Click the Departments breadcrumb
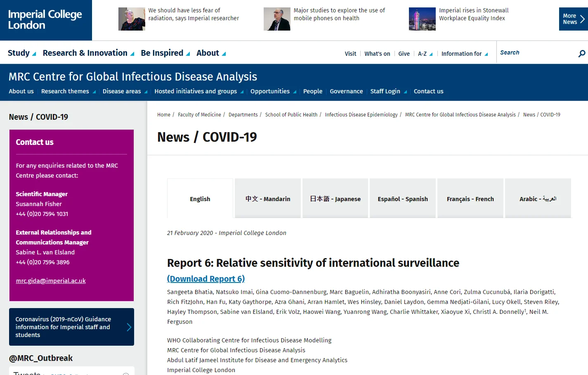 (x=243, y=115)
